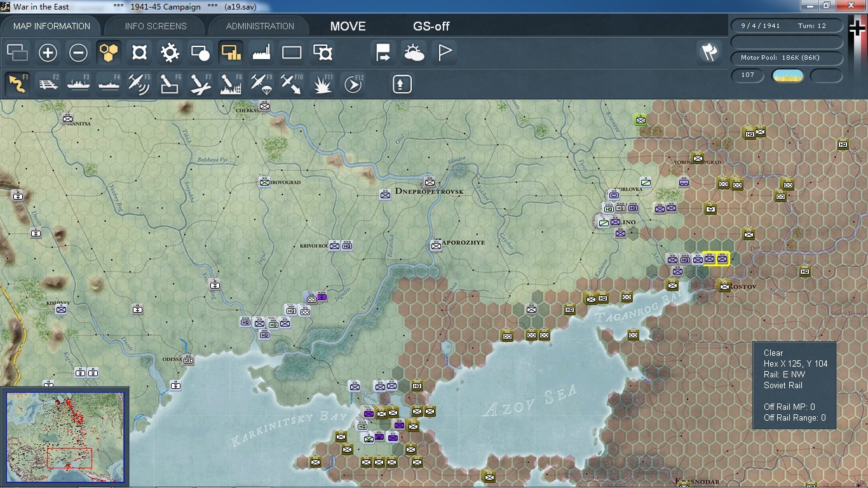The height and width of the screenshot is (488, 868).
Task: Click the gear icon in the map toolbar
Action: (x=170, y=53)
